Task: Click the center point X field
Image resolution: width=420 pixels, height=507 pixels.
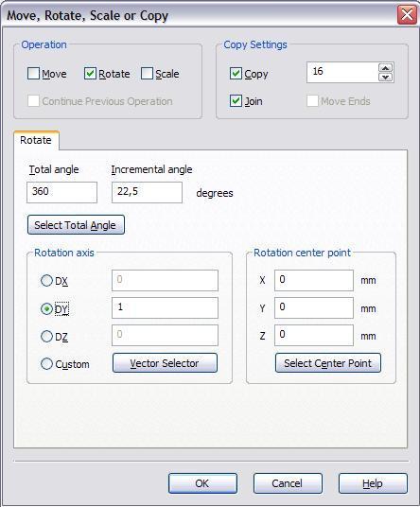Action: [314, 280]
